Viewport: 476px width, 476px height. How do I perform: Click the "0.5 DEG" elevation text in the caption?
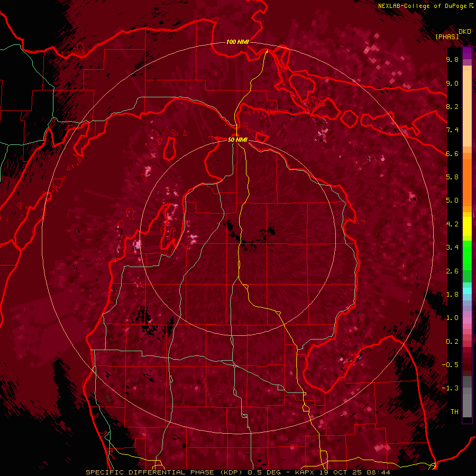tap(264, 472)
